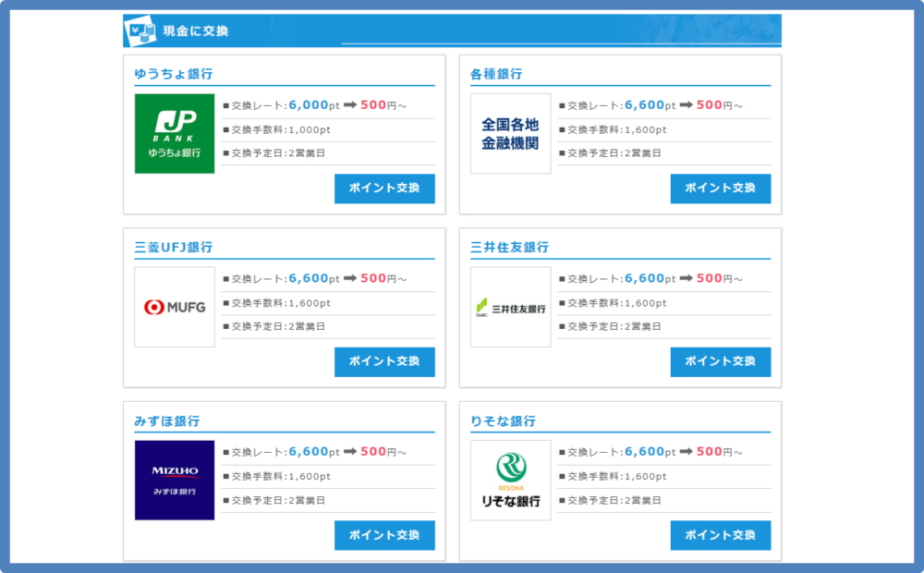Image resolution: width=924 pixels, height=573 pixels.
Task: Click the ゆうちょ銀行 card heading
Action: pos(174,74)
